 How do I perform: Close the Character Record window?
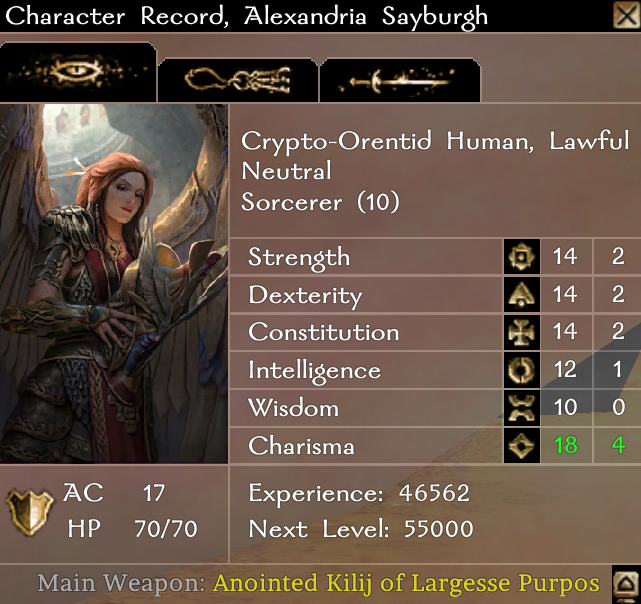[x=627, y=16]
